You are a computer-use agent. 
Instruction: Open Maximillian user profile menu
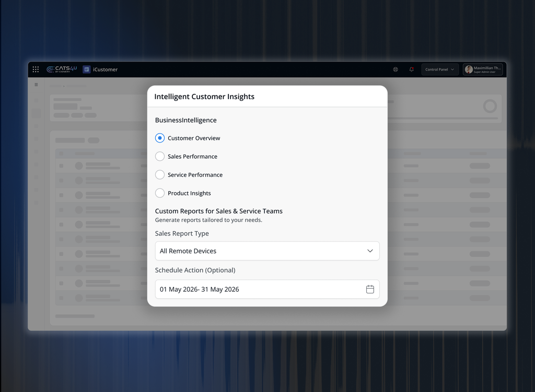pyautogui.click(x=483, y=69)
